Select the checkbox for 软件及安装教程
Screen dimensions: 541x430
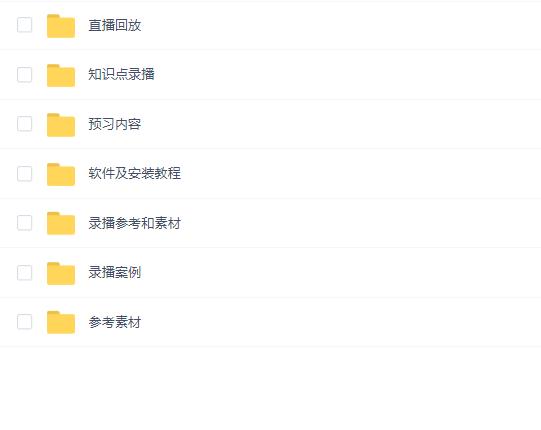[x=24, y=174]
